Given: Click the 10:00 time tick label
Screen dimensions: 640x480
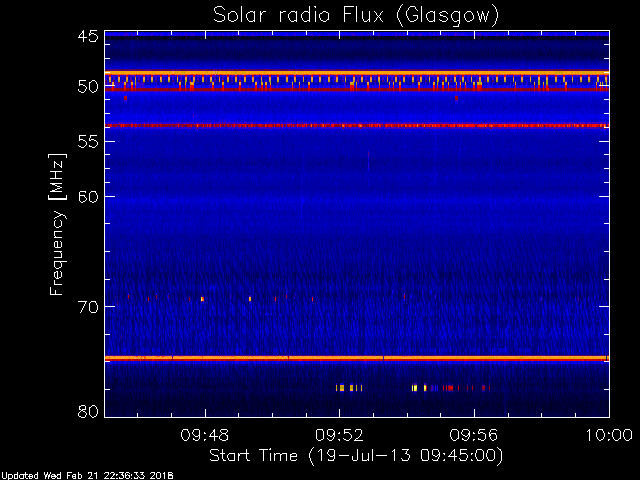Looking at the screenshot, I should tap(609, 435).
